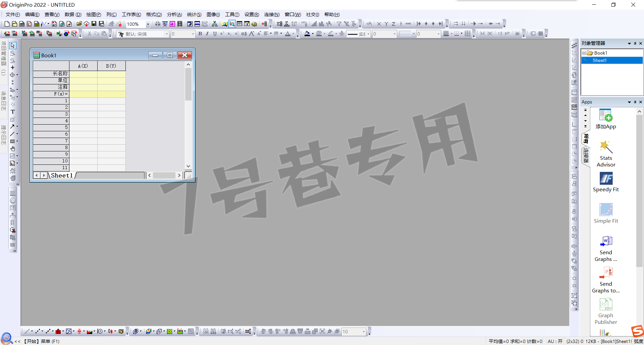Image resolution: width=644 pixels, height=345 pixels.
Task: Save the project with the floppy icon
Action: [x=94, y=24]
